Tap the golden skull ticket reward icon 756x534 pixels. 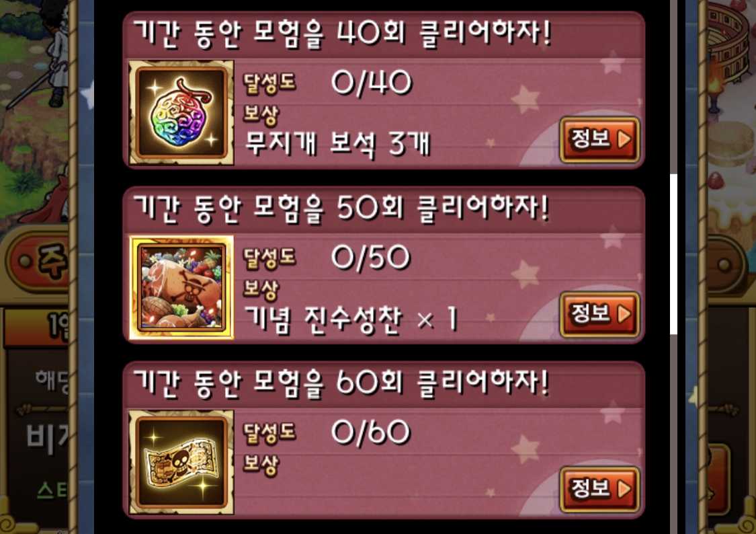coord(181,462)
